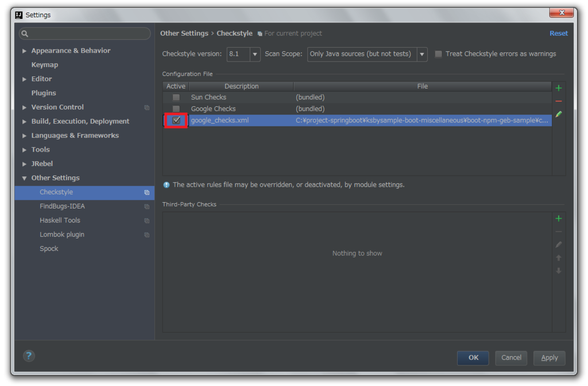Add a new Checkstyle configuration file
Viewport: 588px width, 386px height.
558,88
